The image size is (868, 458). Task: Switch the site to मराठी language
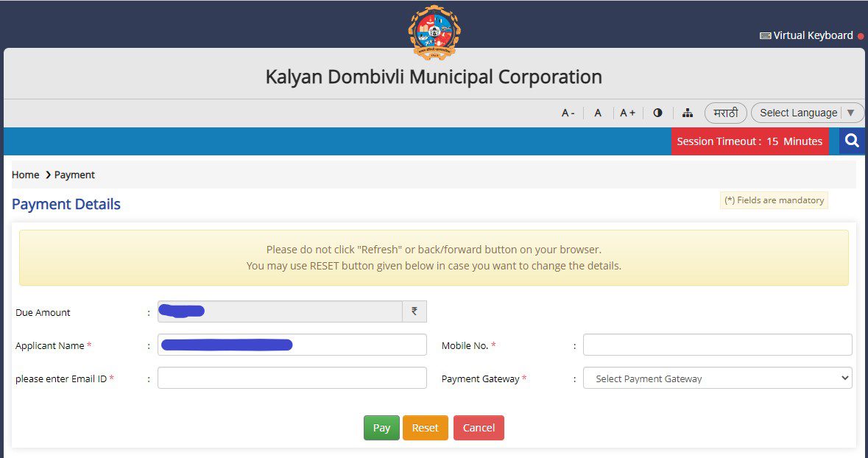[725, 113]
